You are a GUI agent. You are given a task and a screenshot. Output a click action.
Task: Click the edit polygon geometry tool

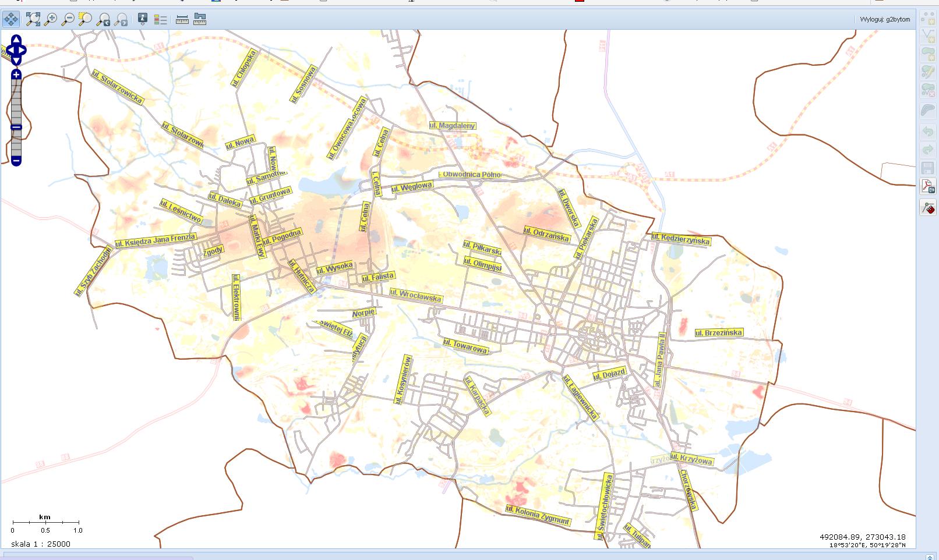point(927,72)
